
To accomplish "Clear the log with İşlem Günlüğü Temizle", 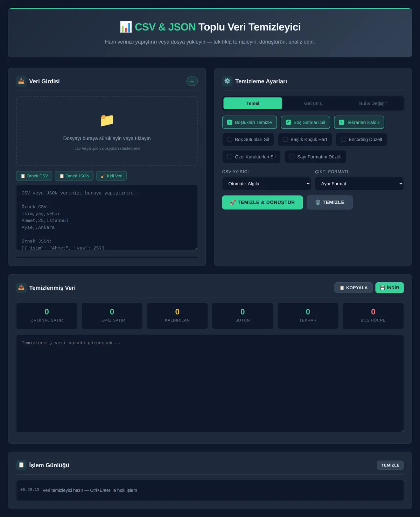I will [x=390, y=465].
